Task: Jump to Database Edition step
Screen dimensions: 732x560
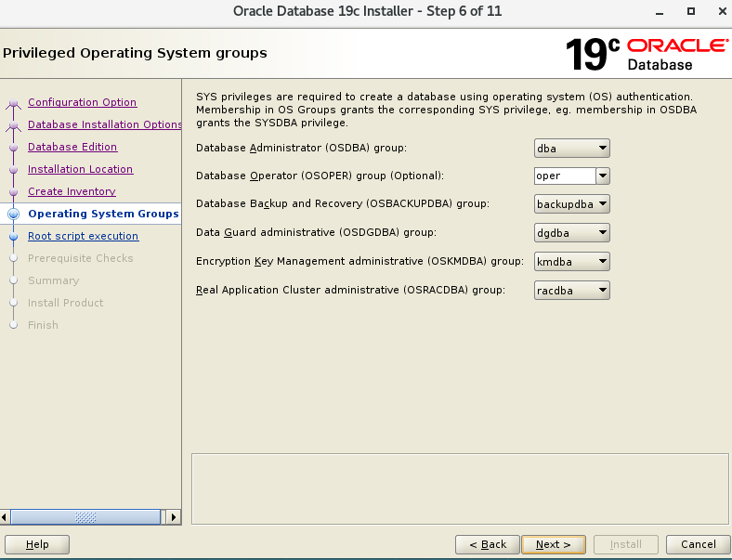Action: click(x=72, y=147)
